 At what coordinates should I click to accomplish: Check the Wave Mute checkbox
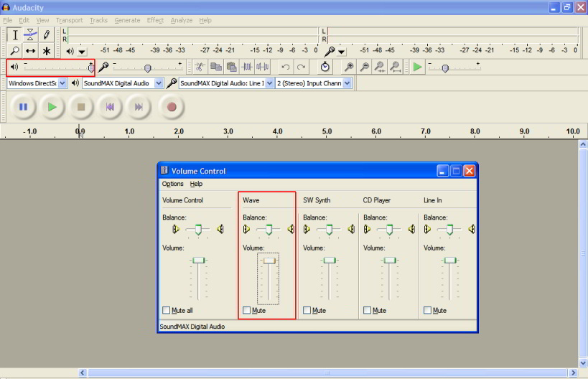click(246, 310)
